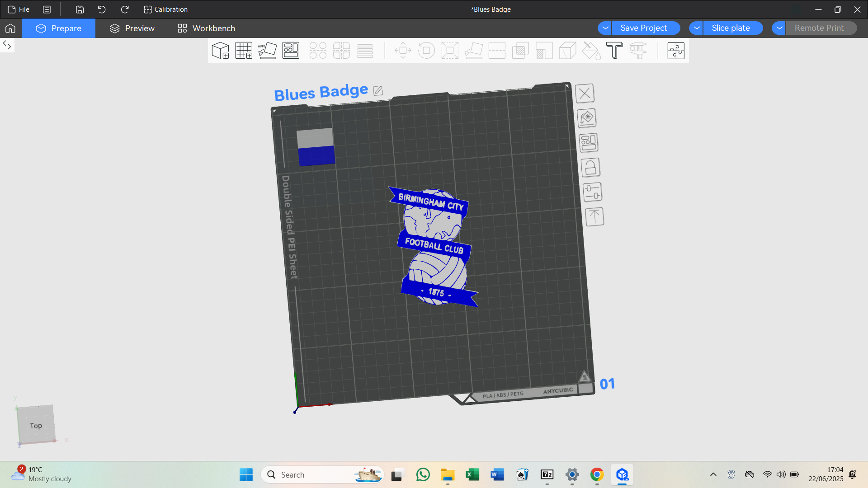The height and width of the screenshot is (488, 868).
Task: Expand the Slice plate dropdown arrow
Action: [x=696, y=28]
